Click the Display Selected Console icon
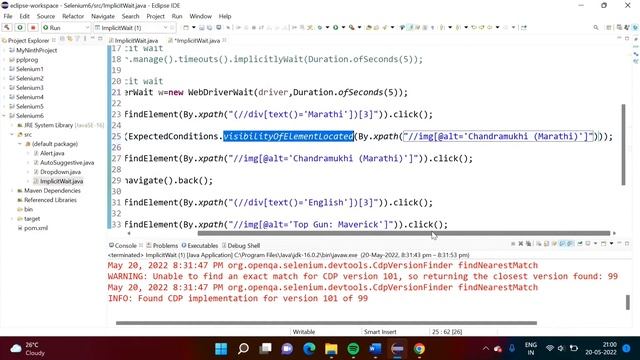The height and width of the screenshot is (360, 640). pyautogui.click(x=588, y=244)
